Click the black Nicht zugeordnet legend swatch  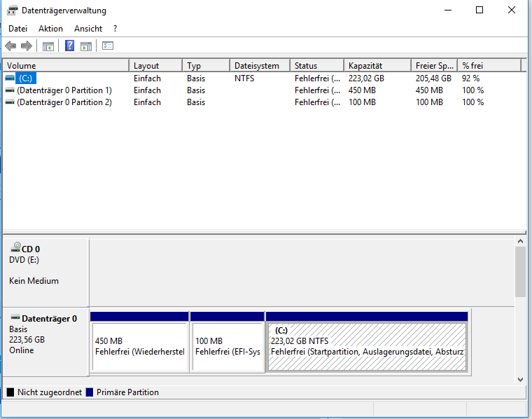(x=10, y=392)
